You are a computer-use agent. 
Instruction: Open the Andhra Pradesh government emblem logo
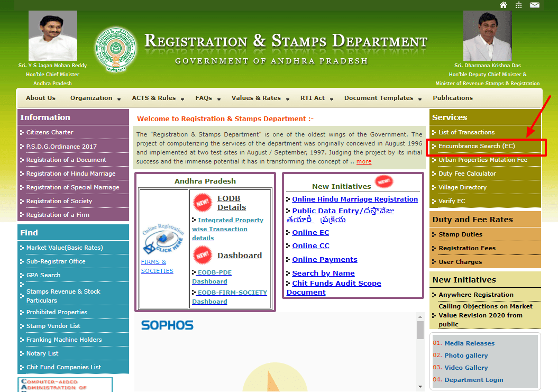[x=116, y=49]
